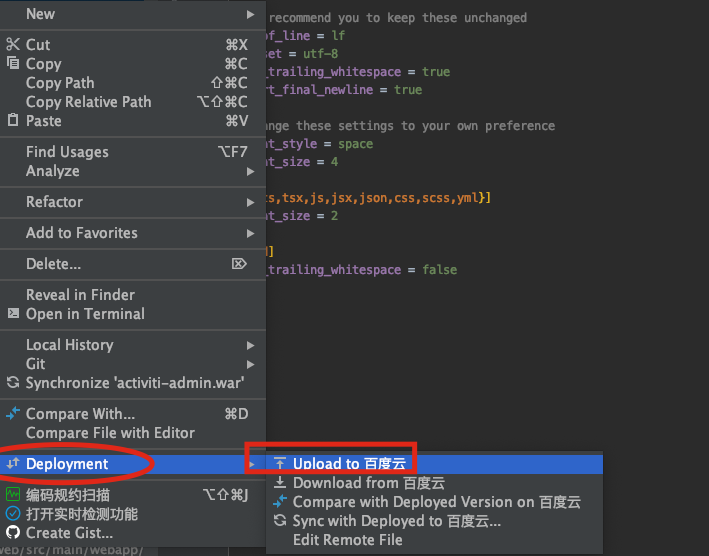Click the blue checkmark detection icon
This screenshot has height=556, width=709.
point(13,514)
